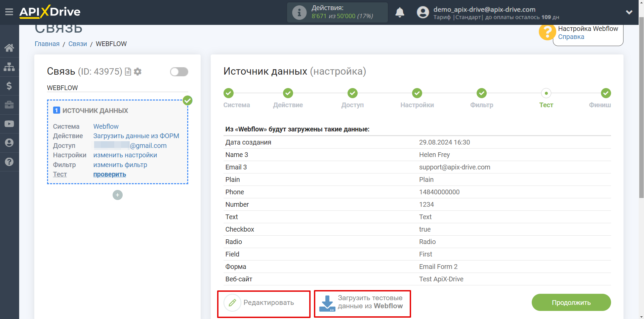Click the Продолжить button
The height and width of the screenshot is (319, 644).
pos(571,303)
